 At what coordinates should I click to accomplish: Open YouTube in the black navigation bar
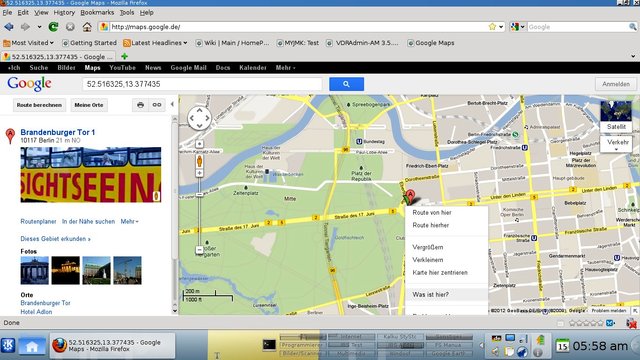[x=122, y=68]
